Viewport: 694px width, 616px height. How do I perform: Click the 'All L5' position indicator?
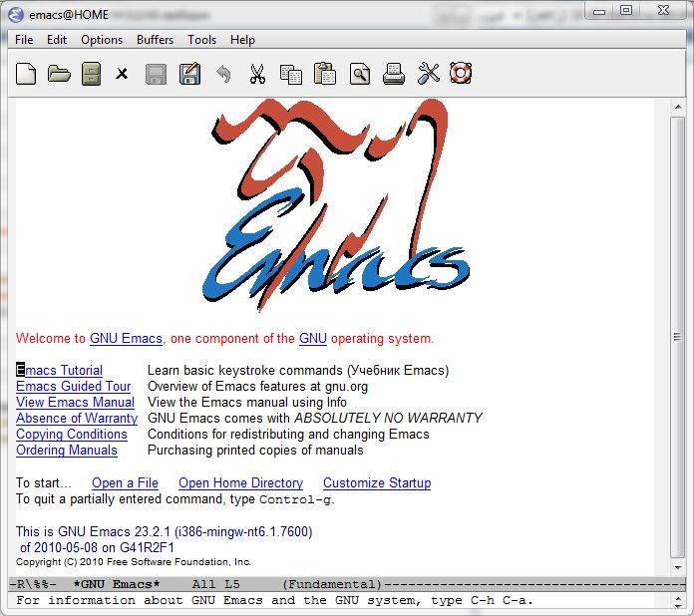(x=216, y=584)
